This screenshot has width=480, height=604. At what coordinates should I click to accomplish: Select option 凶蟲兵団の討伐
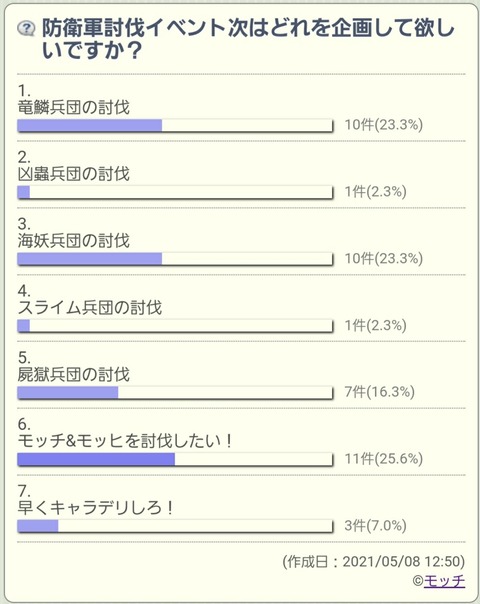click(x=74, y=174)
